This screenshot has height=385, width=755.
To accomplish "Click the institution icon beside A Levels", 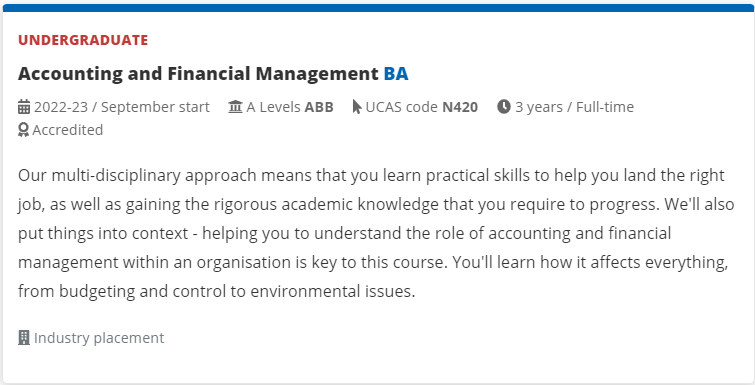I will [x=235, y=106].
